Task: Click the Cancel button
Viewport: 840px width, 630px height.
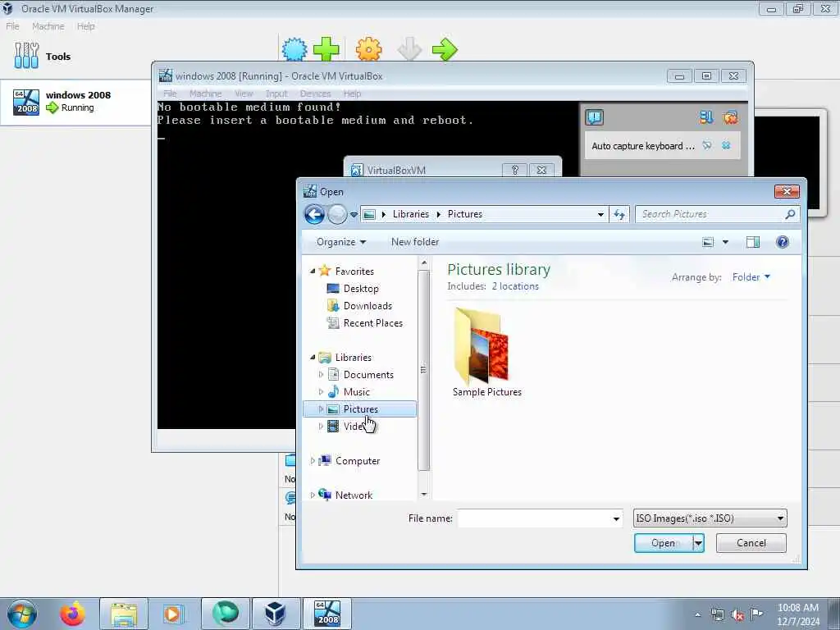Action: (751, 543)
